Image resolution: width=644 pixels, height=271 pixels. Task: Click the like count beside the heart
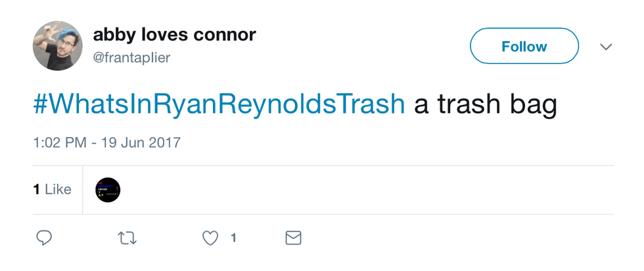pos(233,238)
